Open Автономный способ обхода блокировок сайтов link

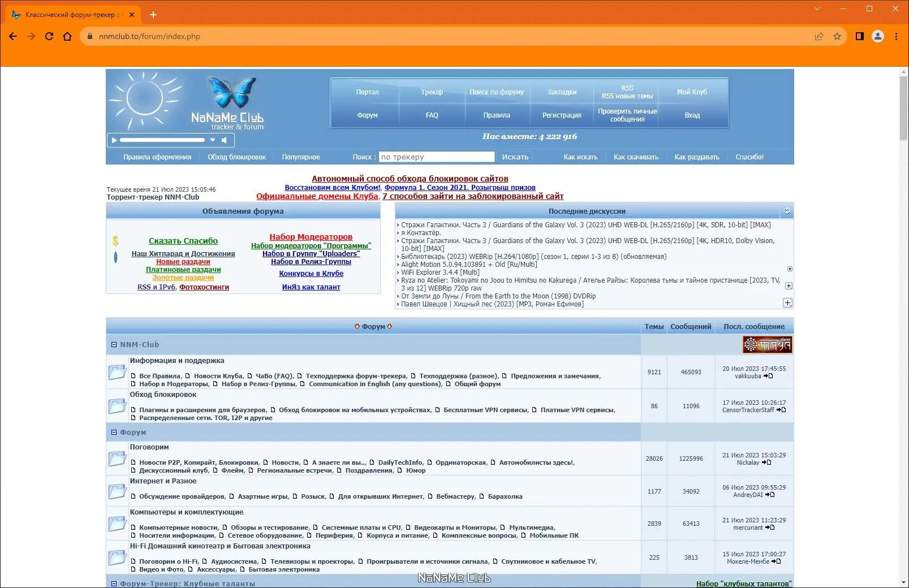[x=410, y=179]
